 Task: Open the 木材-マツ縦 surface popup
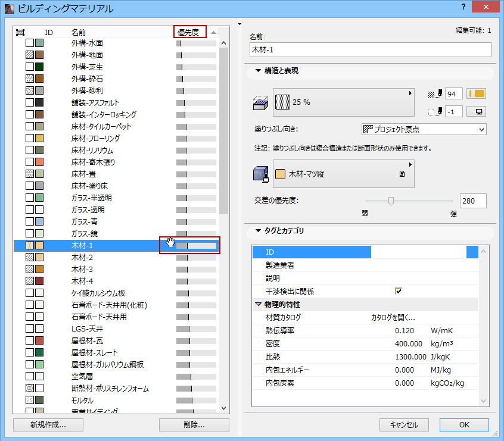tap(343, 174)
